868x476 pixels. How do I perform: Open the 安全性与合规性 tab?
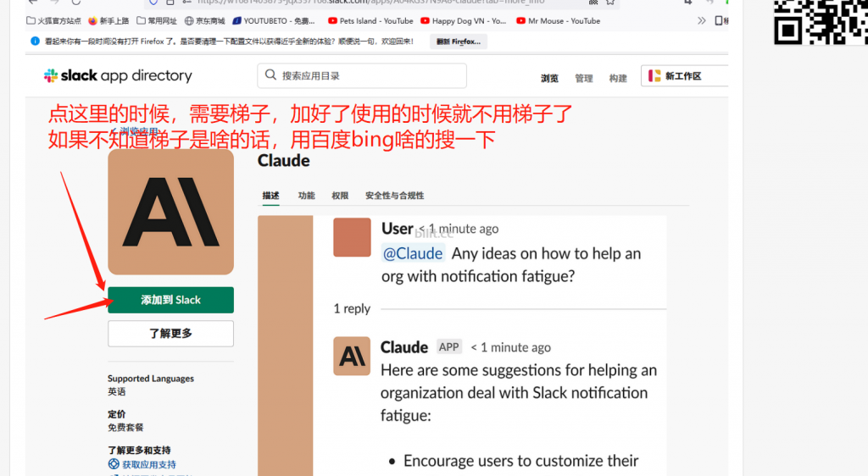(x=395, y=196)
